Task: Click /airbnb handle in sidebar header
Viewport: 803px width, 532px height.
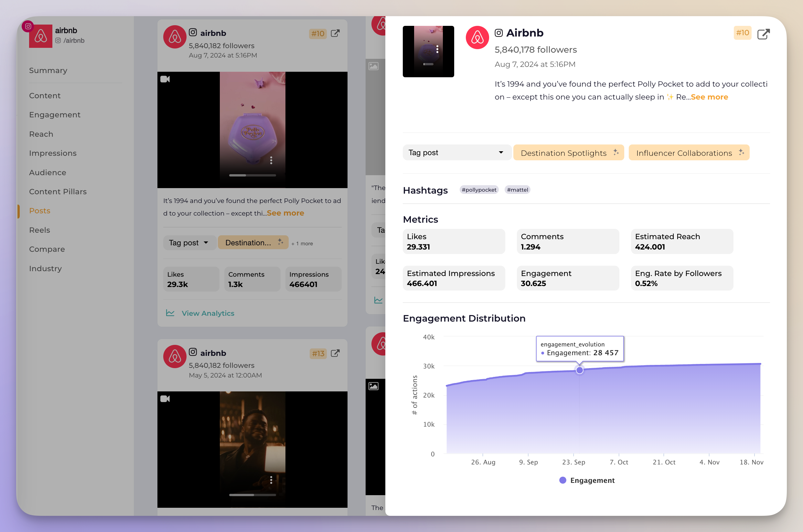Action: coord(70,40)
